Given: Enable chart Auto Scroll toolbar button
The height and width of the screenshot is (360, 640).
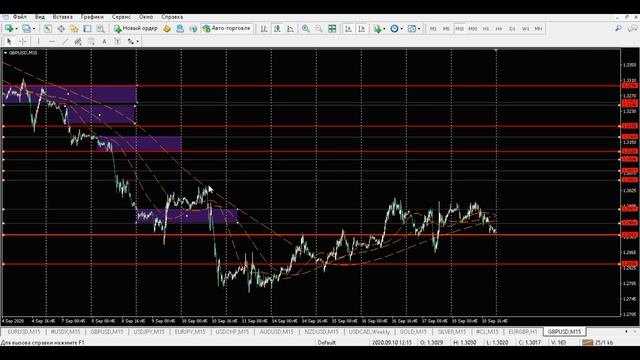Looking at the screenshot, I should pyautogui.click(x=348, y=29).
